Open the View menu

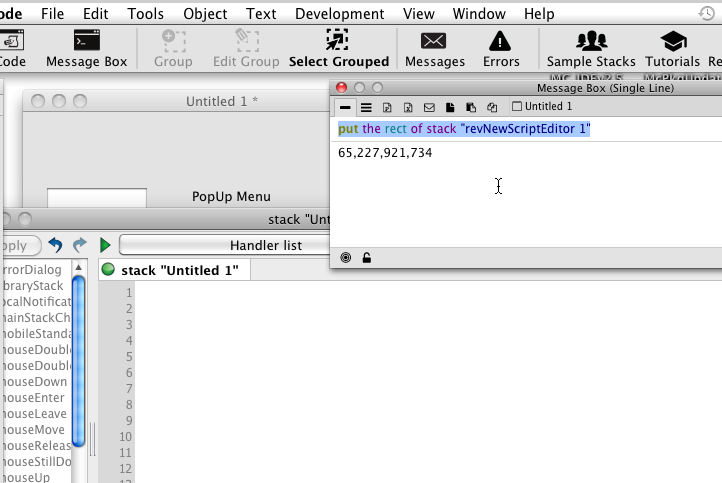coord(419,14)
